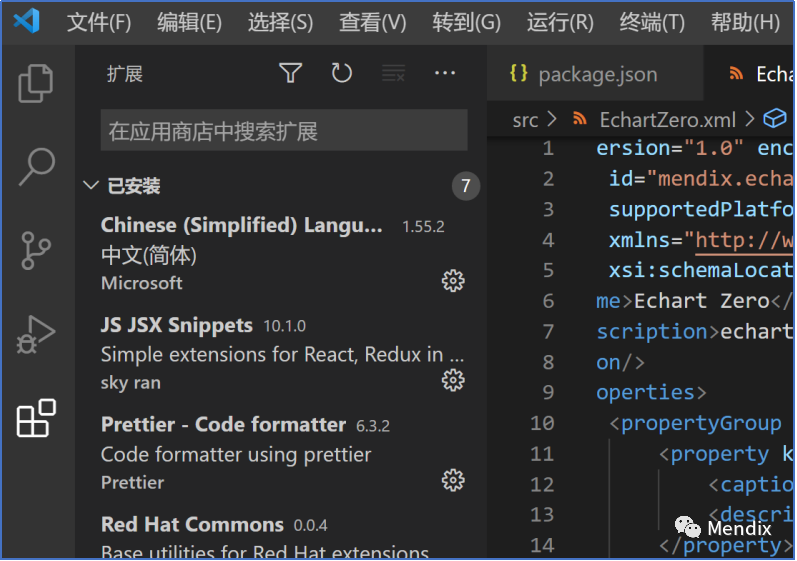The width and height of the screenshot is (797, 561).
Task: Select JS JSX Snippets extension
Action: click(282, 353)
